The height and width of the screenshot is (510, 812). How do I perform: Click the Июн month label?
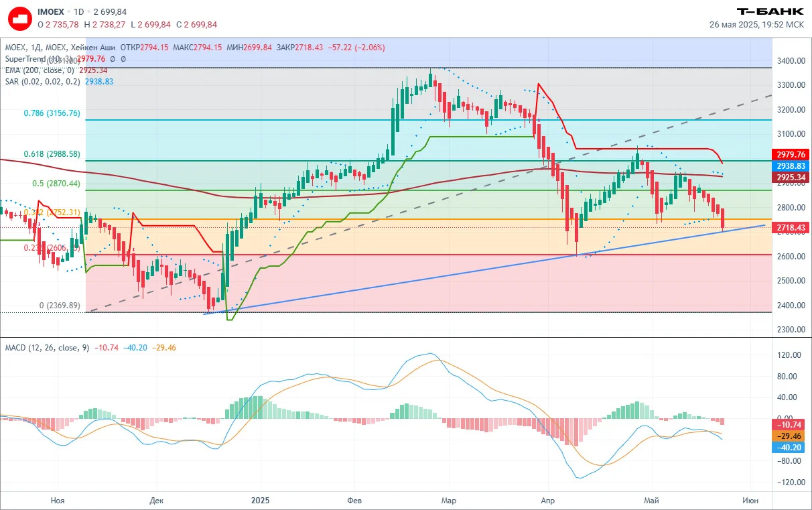pos(750,500)
